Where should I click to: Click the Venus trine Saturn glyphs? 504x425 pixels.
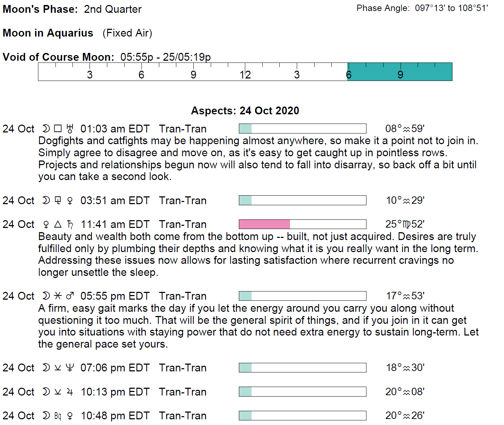pyautogui.click(x=58, y=224)
